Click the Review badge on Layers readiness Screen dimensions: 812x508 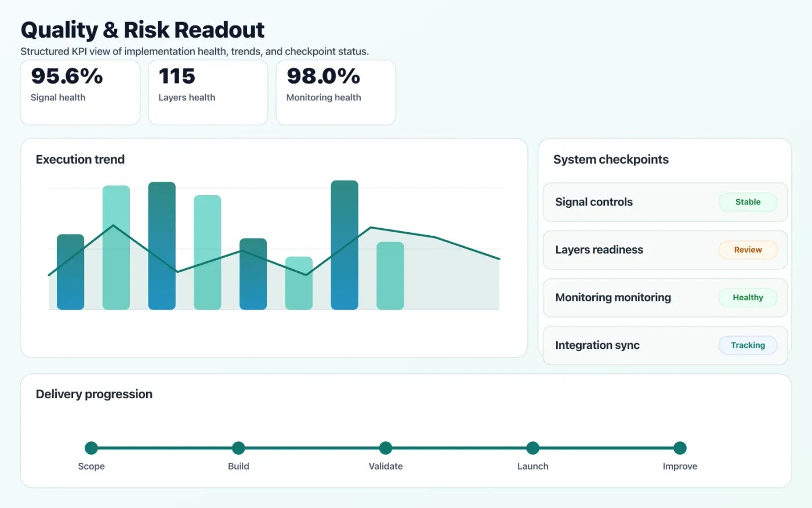(x=748, y=250)
